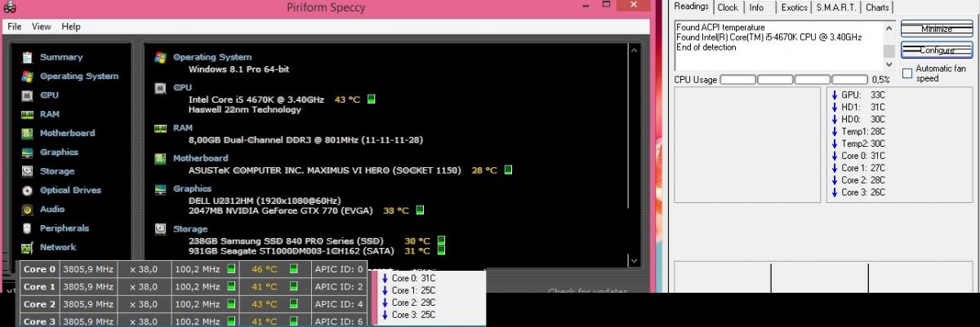Click green indicator beside Seagate 31 °C
The image size is (980, 327).
[441, 251]
